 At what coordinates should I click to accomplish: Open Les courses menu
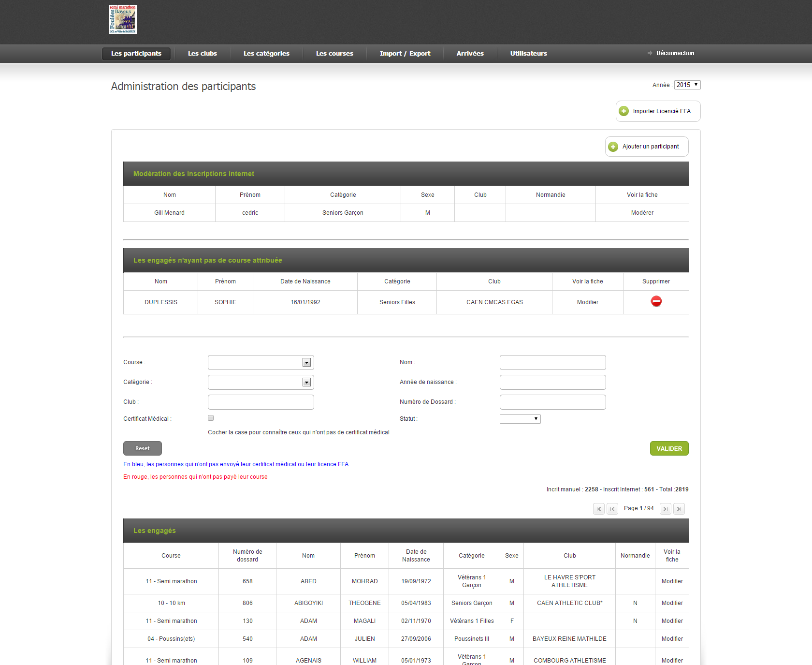tap(334, 54)
